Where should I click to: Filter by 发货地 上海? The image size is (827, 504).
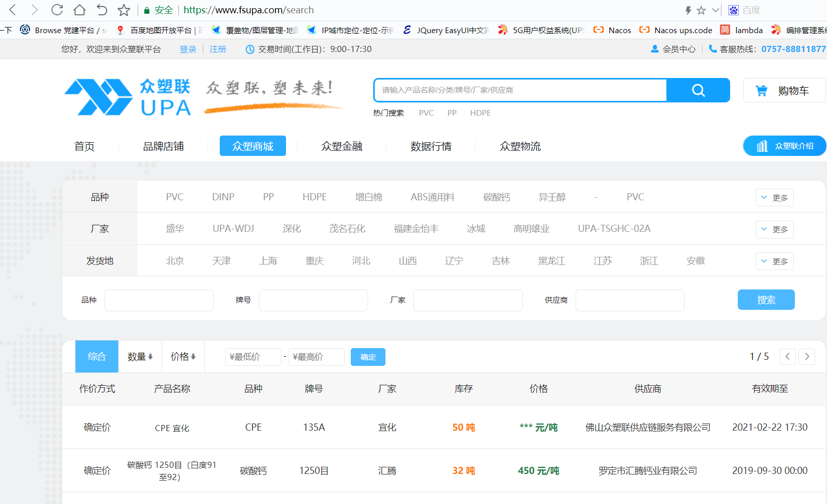(x=268, y=261)
